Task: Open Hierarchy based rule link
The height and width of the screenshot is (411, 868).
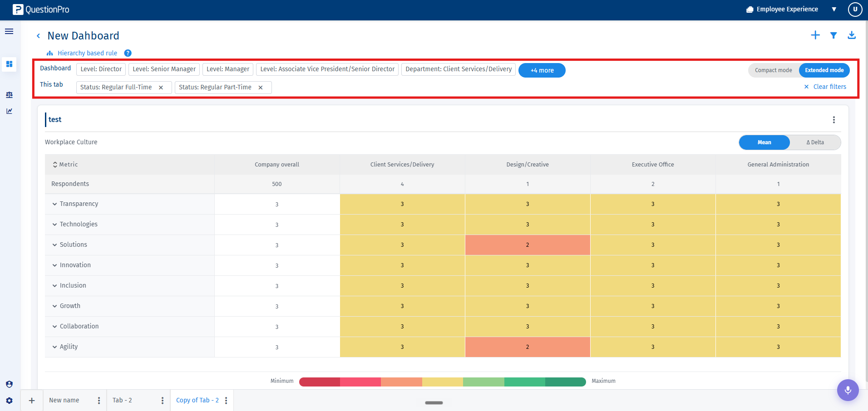Action: click(87, 53)
